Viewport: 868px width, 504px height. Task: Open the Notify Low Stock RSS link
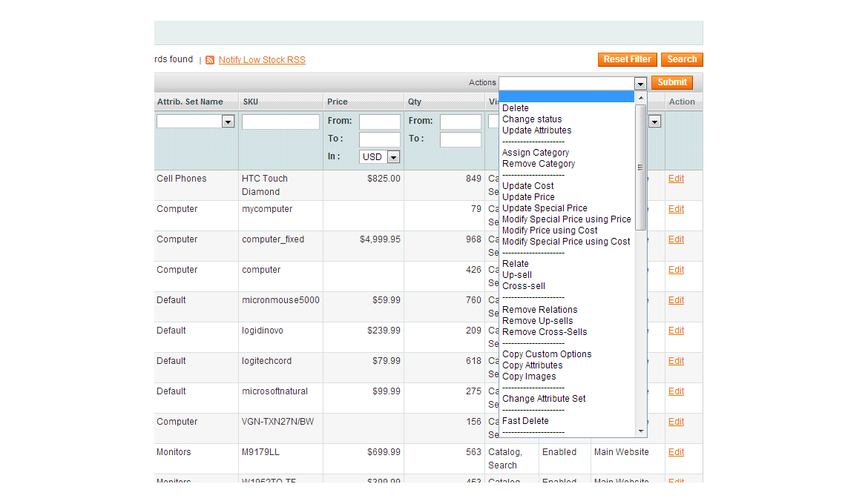[x=262, y=60]
